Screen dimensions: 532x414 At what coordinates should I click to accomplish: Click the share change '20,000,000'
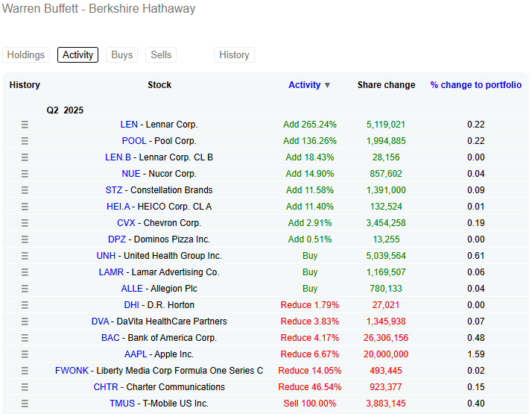click(x=386, y=354)
